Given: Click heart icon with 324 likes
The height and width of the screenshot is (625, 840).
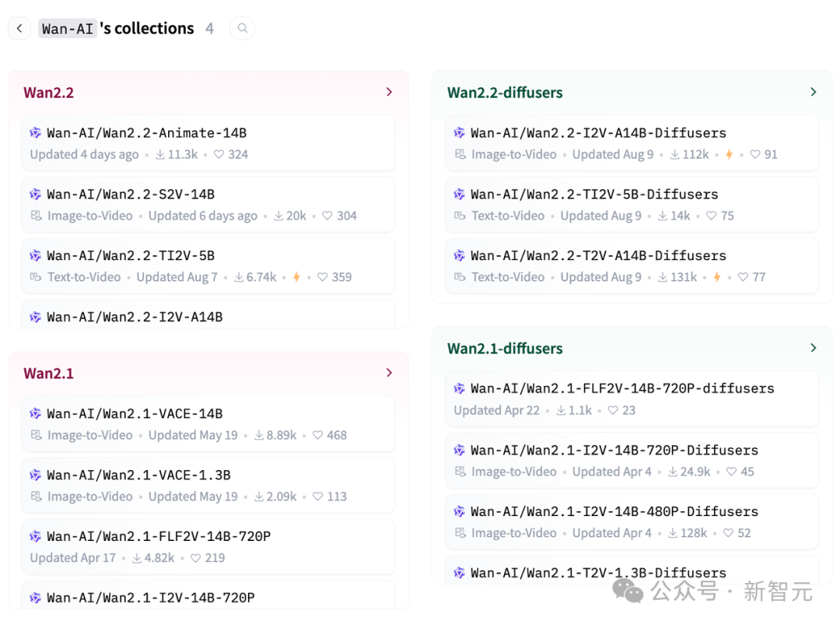Looking at the screenshot, I should pos(219,154).
